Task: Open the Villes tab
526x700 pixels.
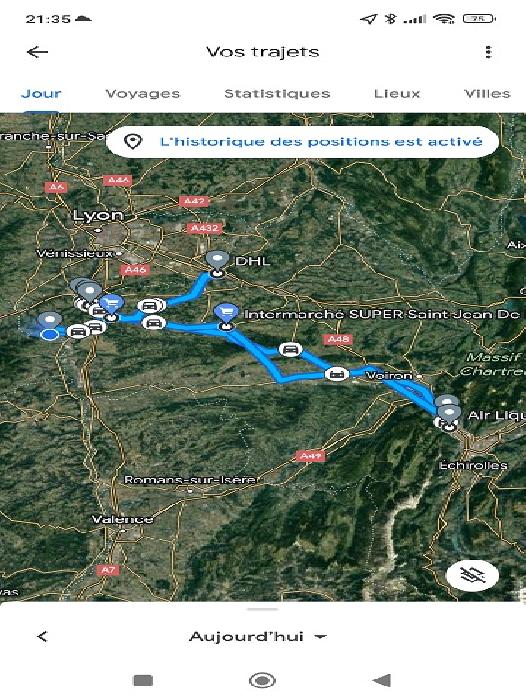Action: pyautogui.click(x=487, y=94)
